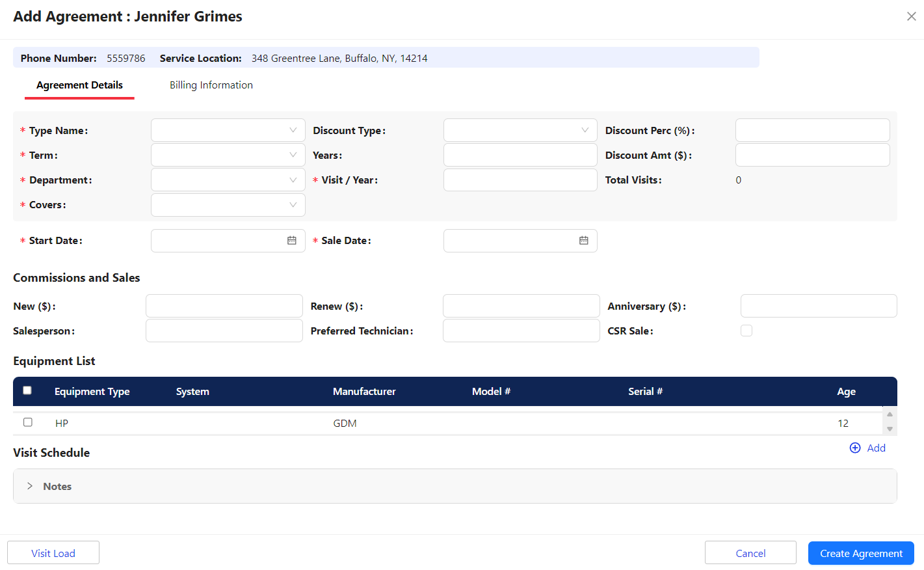Open the Covers dropdown
Image resolution: width=924 pixels, height=570 pixels.
pos(228,205)
